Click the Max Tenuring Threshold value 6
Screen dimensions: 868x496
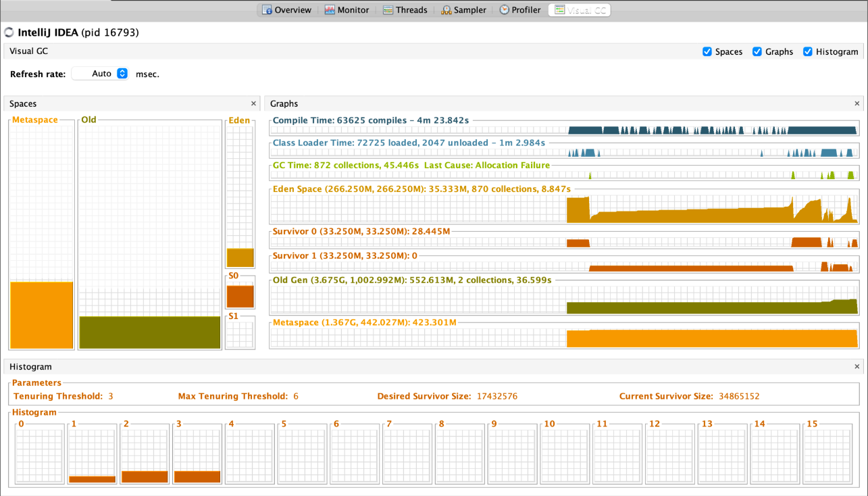tap(296, 397)
